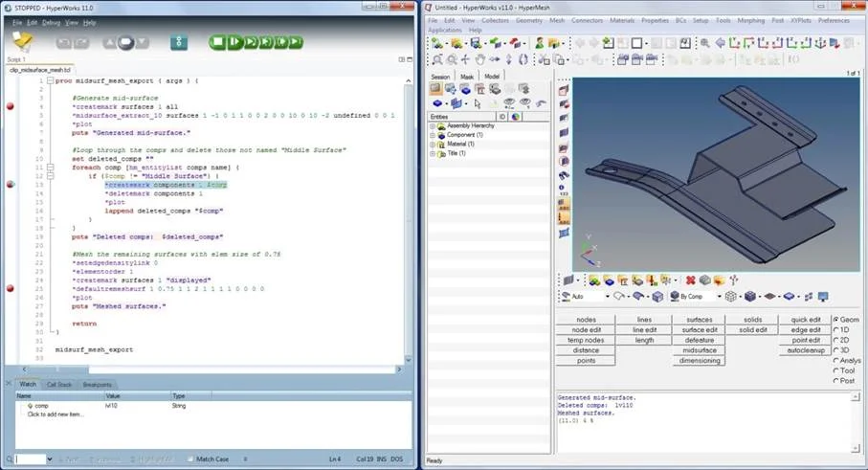Select the 2D panel radio button
The height and width of the screenshot is (470, 868).
835,339
